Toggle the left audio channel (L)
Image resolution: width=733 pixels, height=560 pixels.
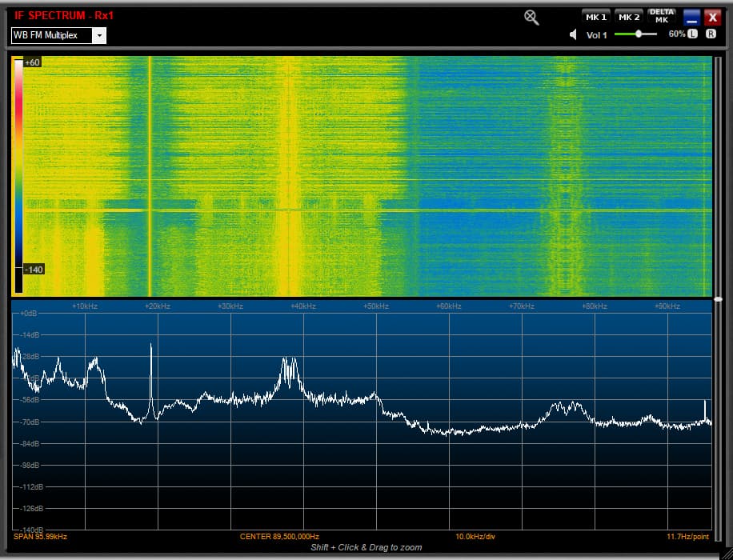click(x=693, y=34)
